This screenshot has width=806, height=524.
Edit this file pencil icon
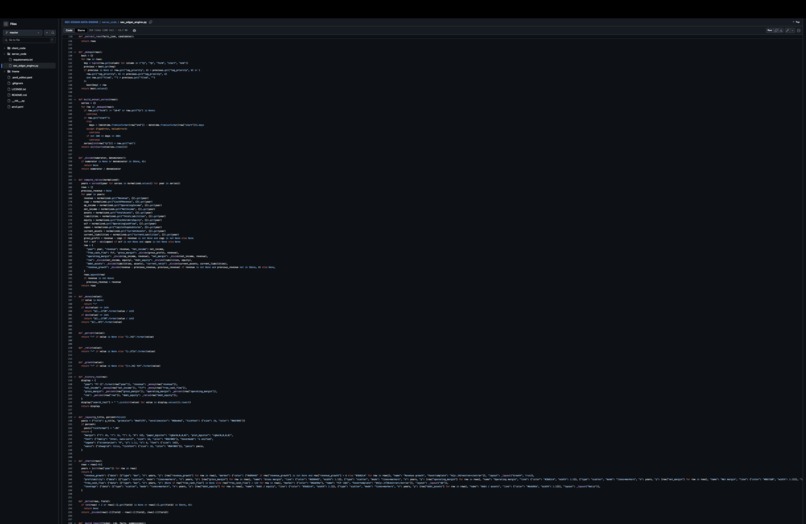coord(787,30)
